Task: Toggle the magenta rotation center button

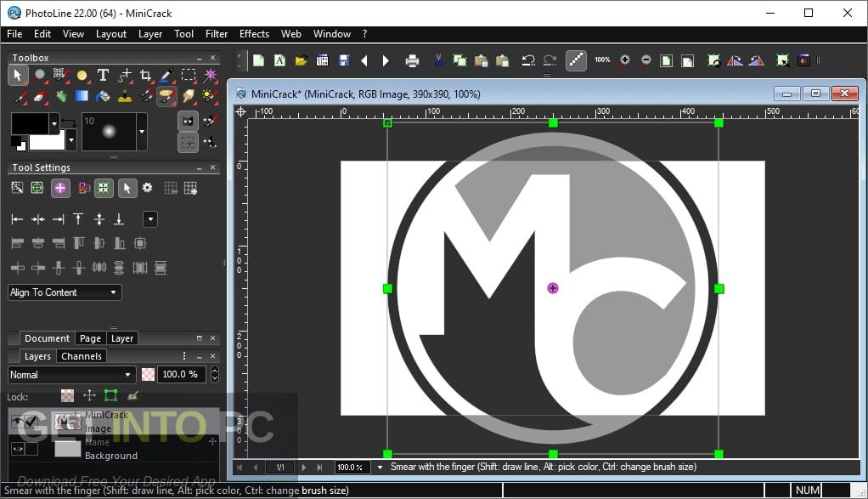Action: [x=60, y=189]
